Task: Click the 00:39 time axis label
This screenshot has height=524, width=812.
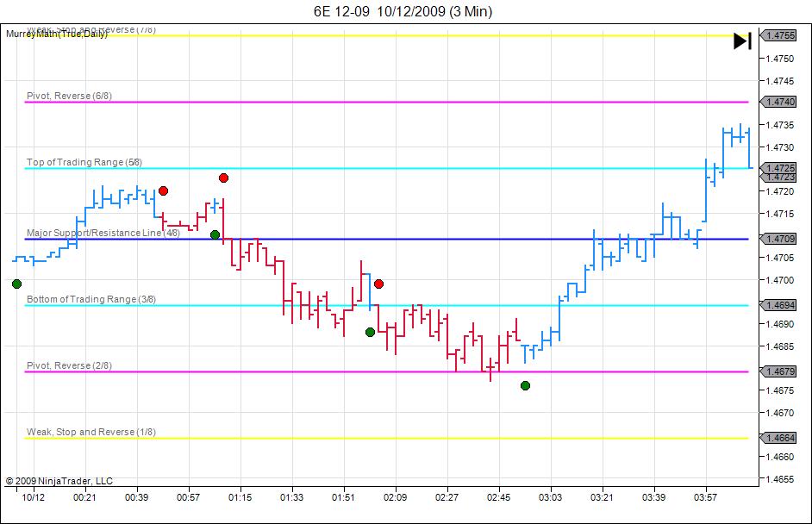Action: [x=136, y=497]
